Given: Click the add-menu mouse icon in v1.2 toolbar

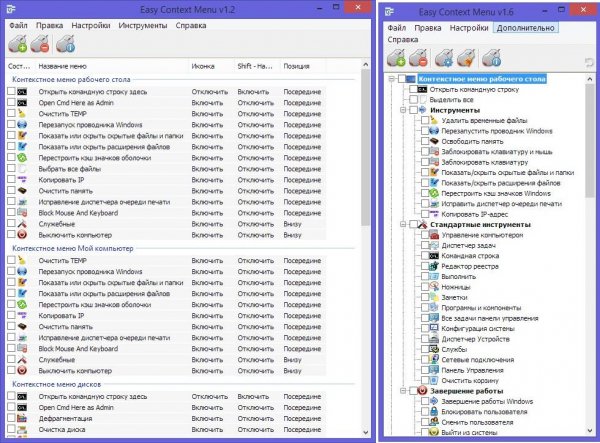Looking at the screenshot, I should [x=18, y=44].
